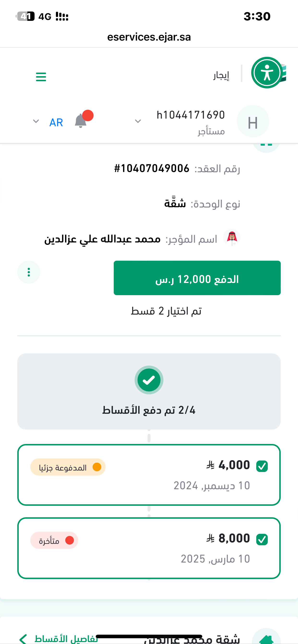Tap the eservices.ejar.sa address bar
298x644 pixels.
point(149,37)
